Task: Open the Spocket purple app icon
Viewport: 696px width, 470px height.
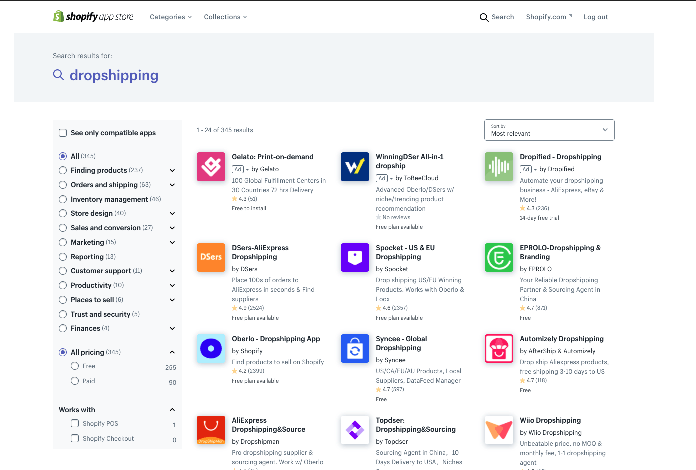Action: (355, 257)
